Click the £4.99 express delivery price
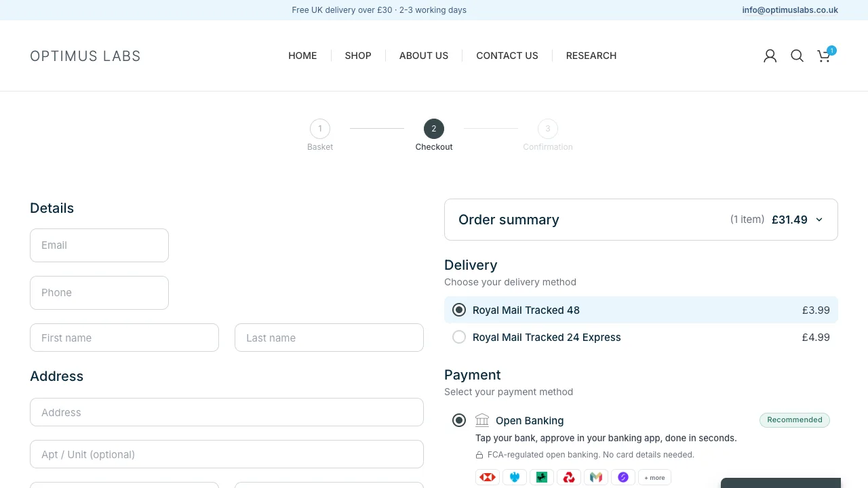The width and height of the screenshot is (868, 488). coord(816,337)
